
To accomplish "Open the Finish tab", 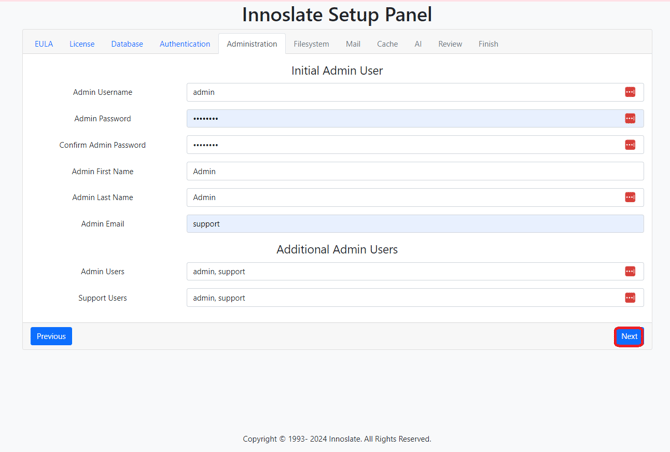I will coord(488,44).
